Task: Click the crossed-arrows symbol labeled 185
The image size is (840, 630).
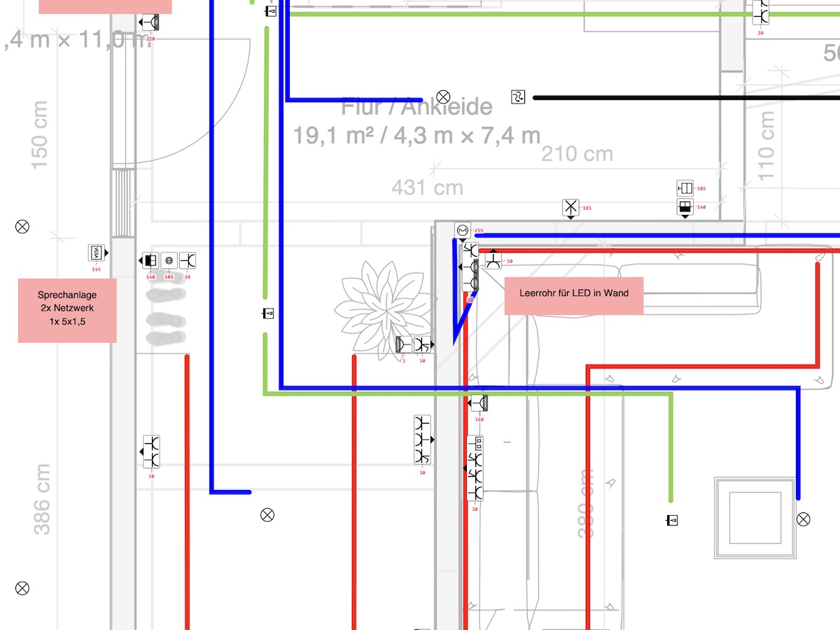Action: [x=570, y=207]
